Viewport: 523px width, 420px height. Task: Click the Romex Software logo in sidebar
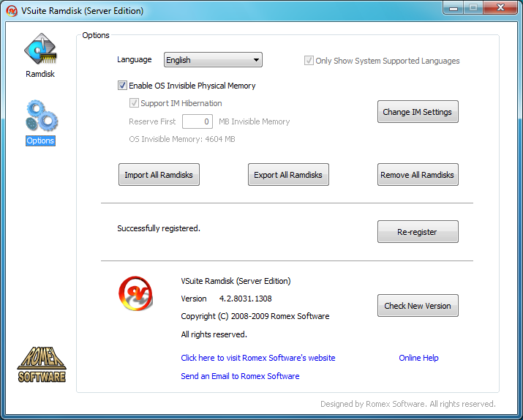[x=42, y=364]
